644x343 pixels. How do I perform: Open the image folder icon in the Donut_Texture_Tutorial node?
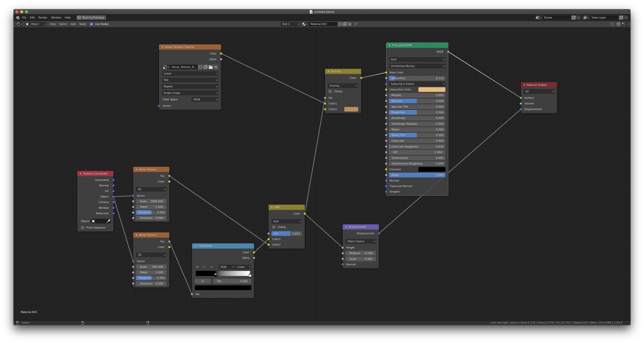click(211, 67)
